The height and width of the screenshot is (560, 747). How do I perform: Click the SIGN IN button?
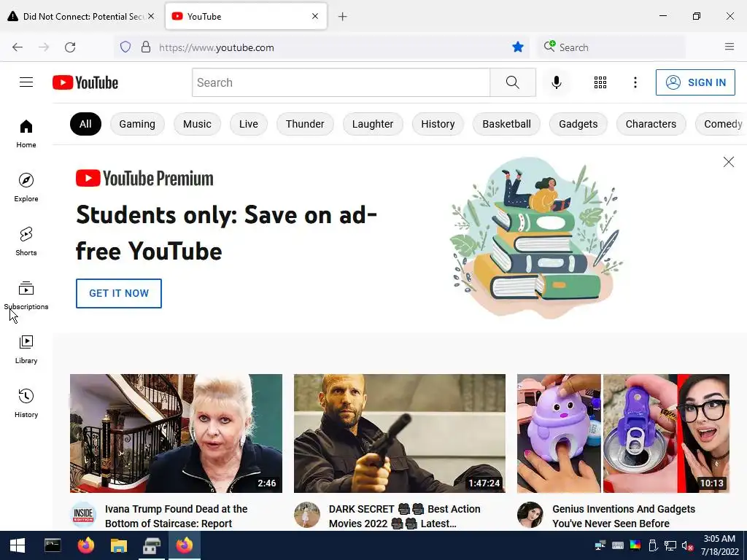pos(695,82)
